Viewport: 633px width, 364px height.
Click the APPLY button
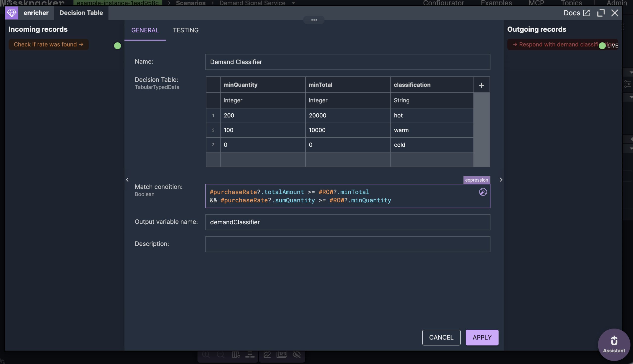482,337
